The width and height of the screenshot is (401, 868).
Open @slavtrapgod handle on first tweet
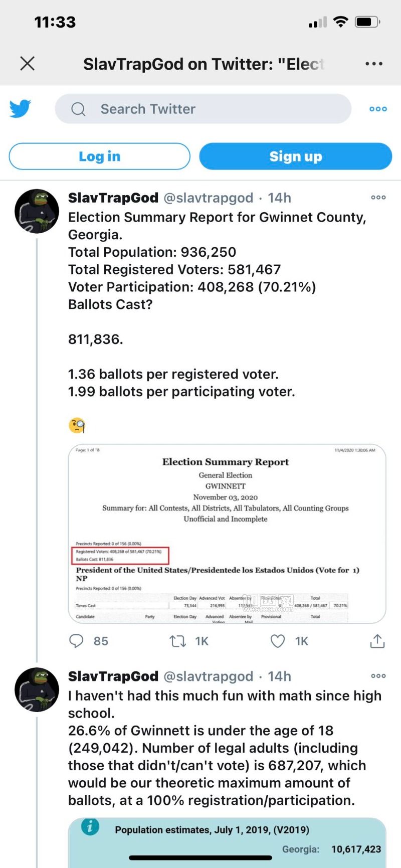209,198
